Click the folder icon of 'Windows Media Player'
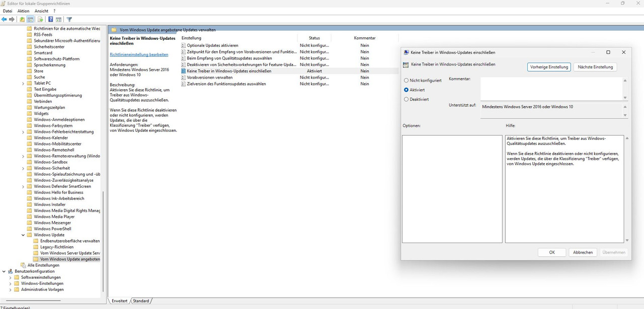Viewport: 644px width, 309px height. tap(29, 216)
